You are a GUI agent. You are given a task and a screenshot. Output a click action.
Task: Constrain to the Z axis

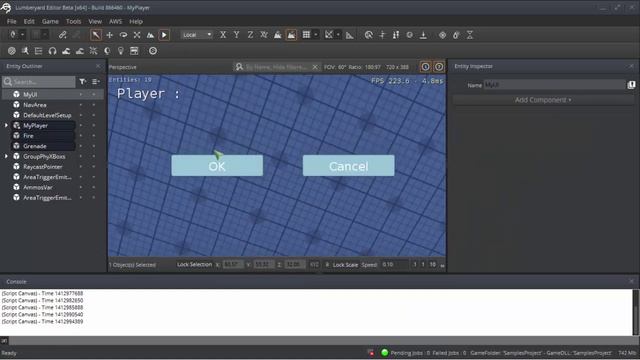tap(250, 35)
